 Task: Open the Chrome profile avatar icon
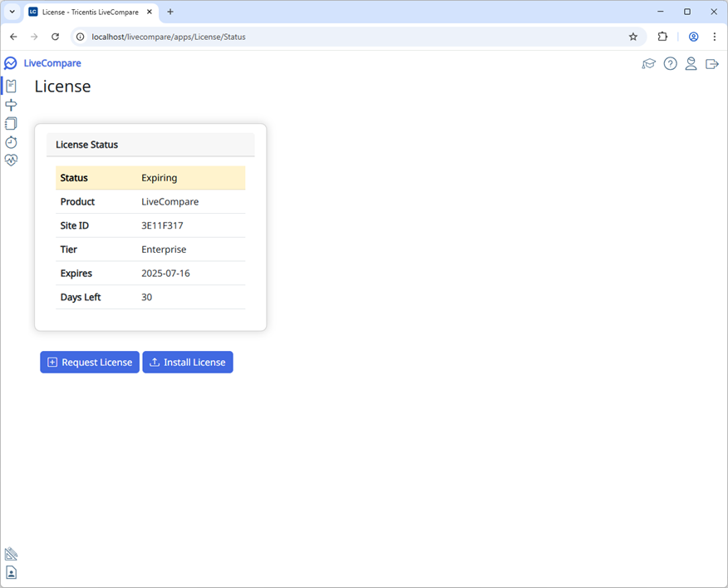click(x=693, y=37)
